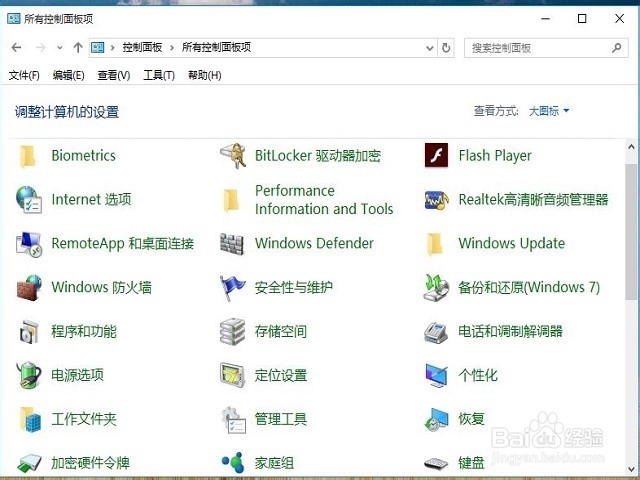Open RemoteApp 和桌面连接 icon
Viewport: 640px width, 480px height.
pos(29,244)
